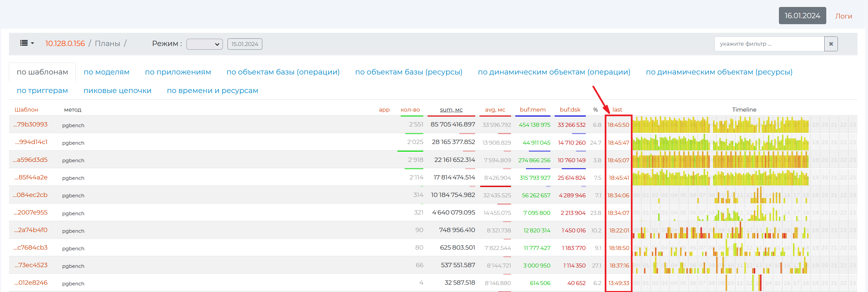Click the Планы breadcrumb
The width and height of the screenshot is (868, 292).
tap(108, 43)
